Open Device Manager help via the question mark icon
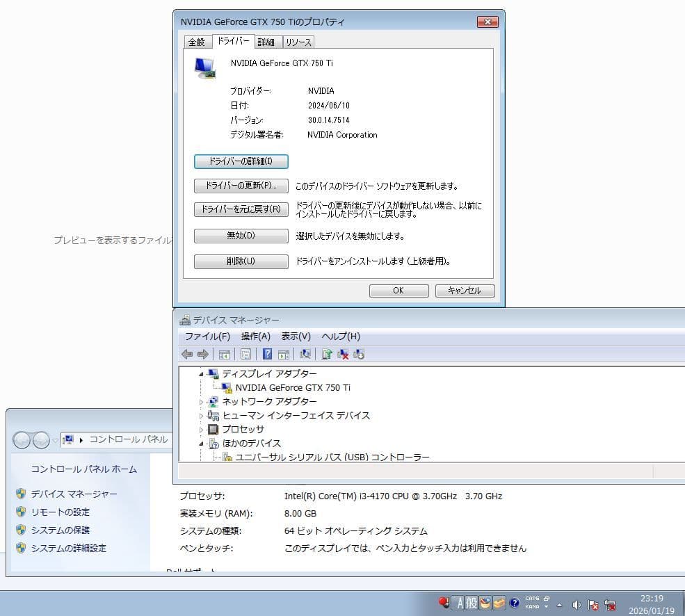This screenshot has height=616, width=685. (x=268, y=354)
